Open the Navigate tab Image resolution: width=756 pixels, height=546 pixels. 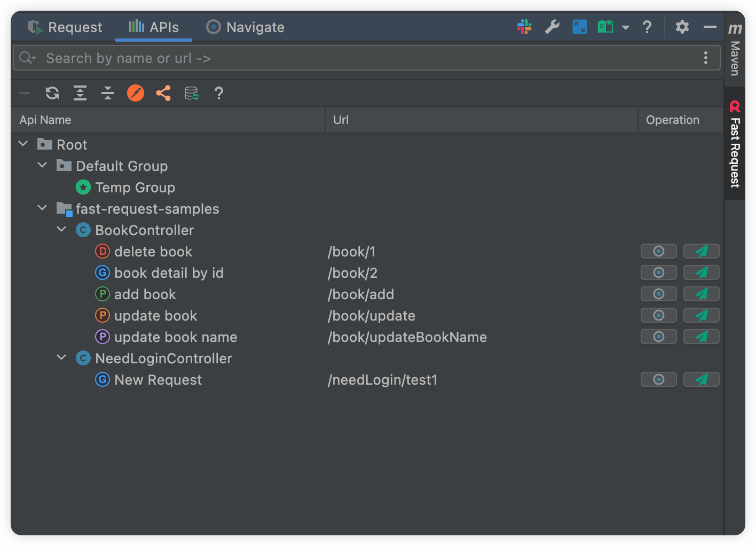246,27
